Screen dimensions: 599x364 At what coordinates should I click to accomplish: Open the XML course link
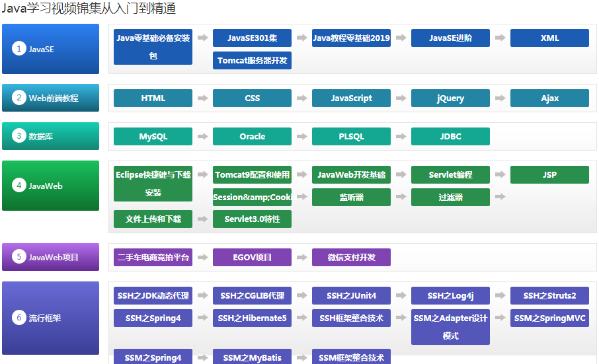tap(549, 38)
